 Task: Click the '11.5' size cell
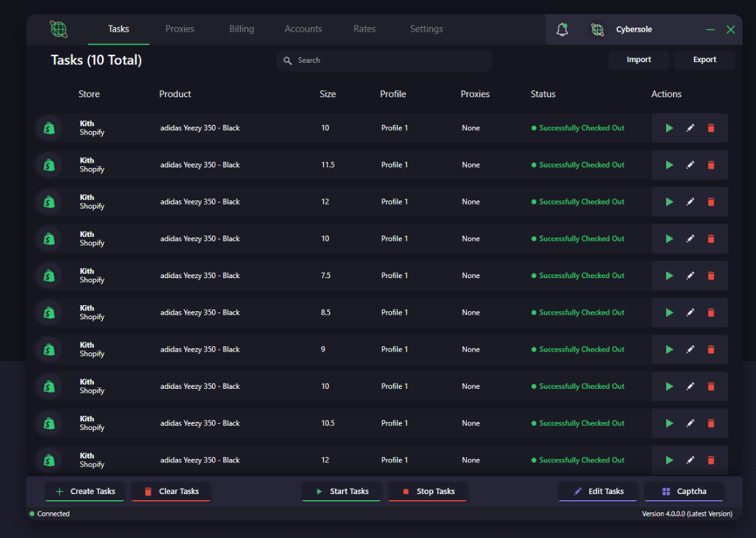point(328,165)
